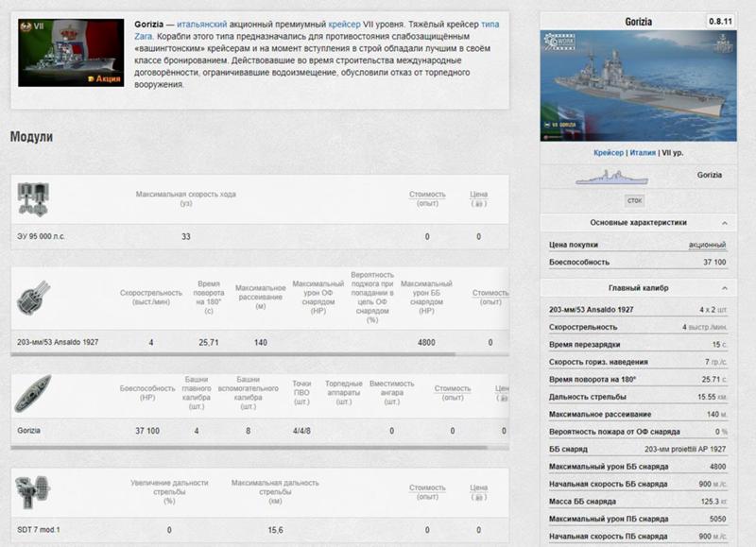
Task: Click the 5050 damage value
Action: click(x=718, y=519)
